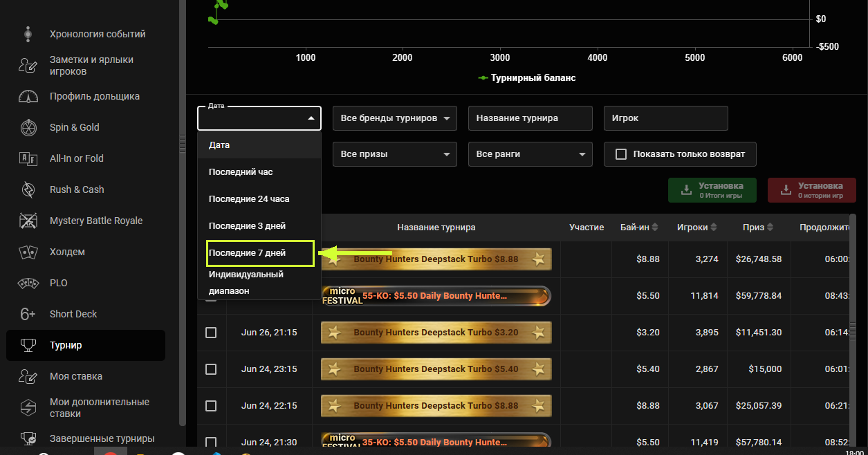Select Последний час from the date list
Image resolution: width=868 pixels, height=455 pixels.
pos(259,172)
